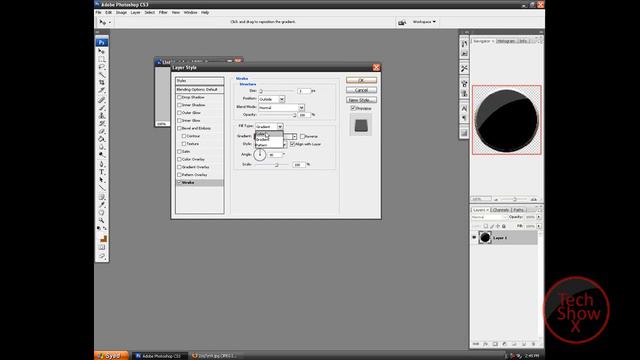Enable Satin checkbox
This screenshot has height=360, width=640.
coord(179,151)
